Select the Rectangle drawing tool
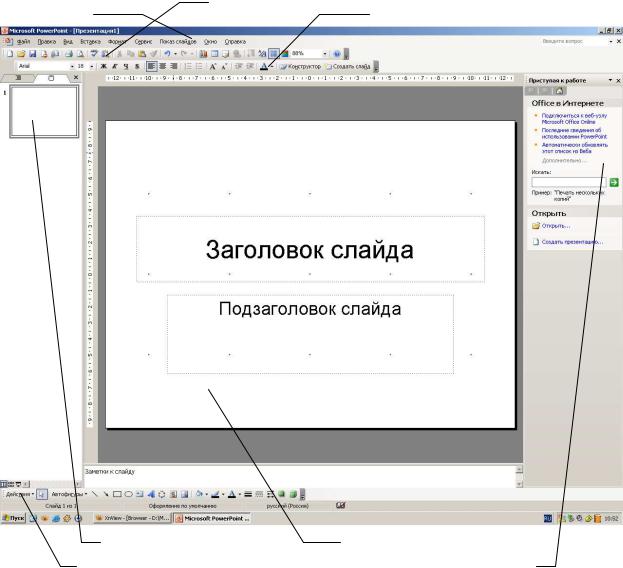The width and height of the screenshot is (623, 568). pos(117,494)
